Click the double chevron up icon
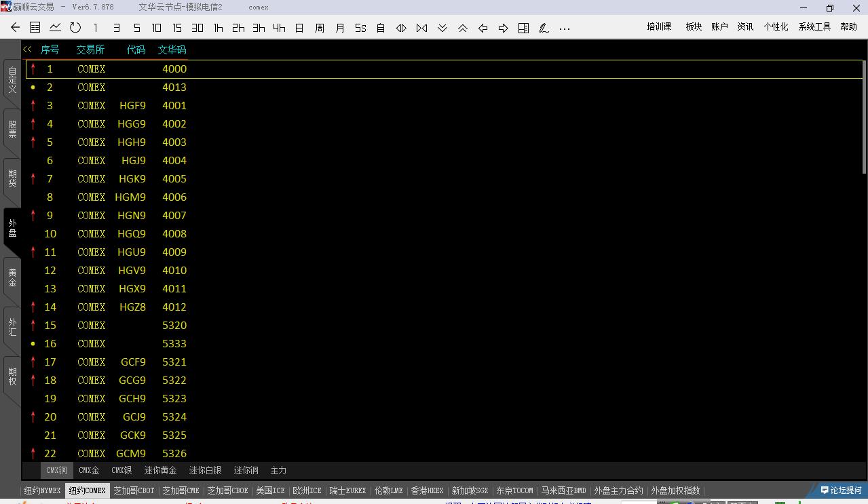The height and width of the screenshot is (504, 868). coord(462,28)
